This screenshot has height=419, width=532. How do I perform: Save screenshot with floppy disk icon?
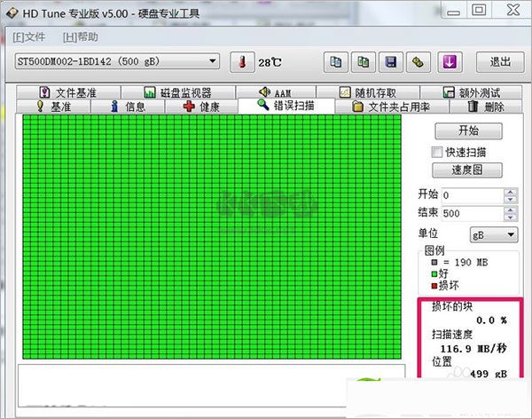coord(391,62)
